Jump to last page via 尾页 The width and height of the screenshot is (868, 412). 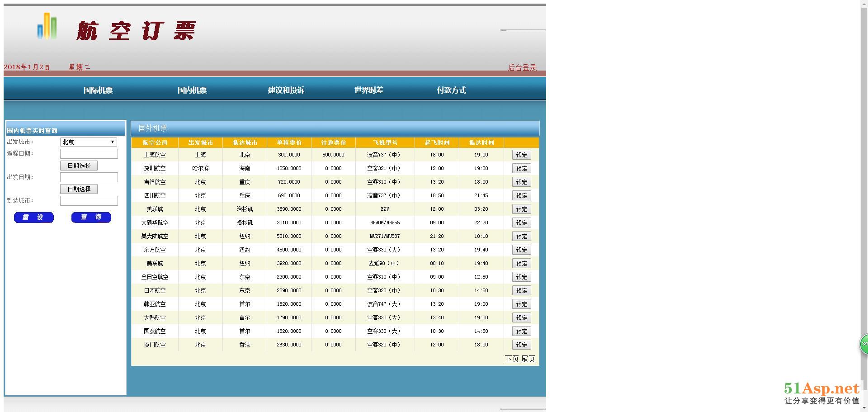click(528, 359)
